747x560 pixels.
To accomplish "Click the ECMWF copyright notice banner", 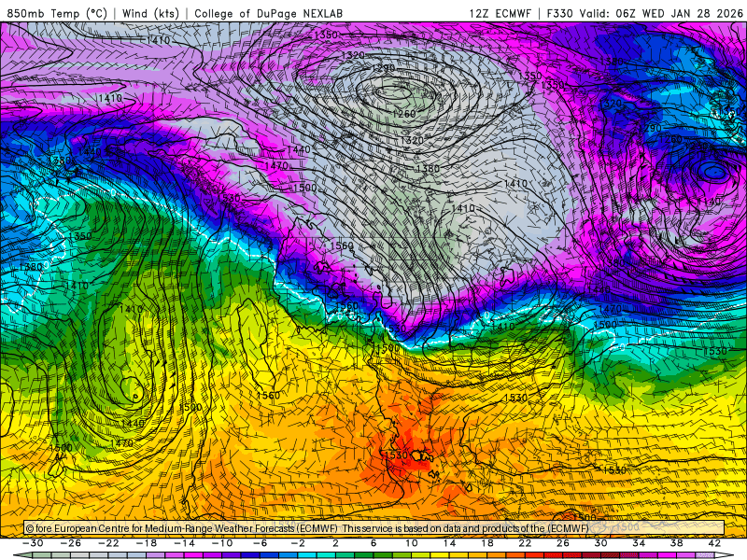I will click(x=374, y=528).
